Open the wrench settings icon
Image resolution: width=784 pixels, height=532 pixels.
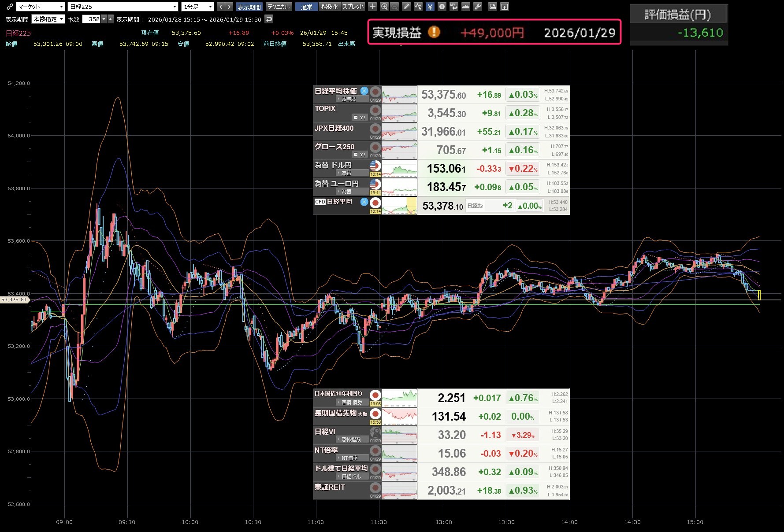coord(478,7)
